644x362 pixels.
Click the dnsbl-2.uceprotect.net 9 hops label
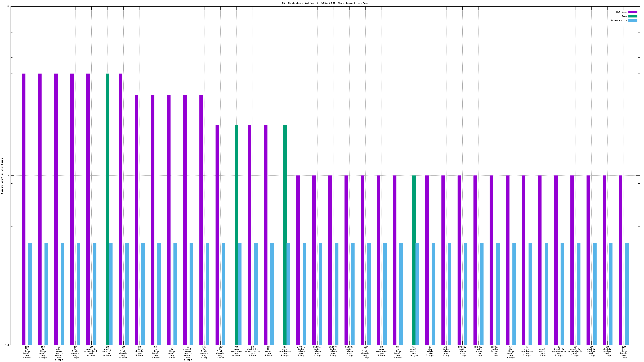(x=559, y=351)
